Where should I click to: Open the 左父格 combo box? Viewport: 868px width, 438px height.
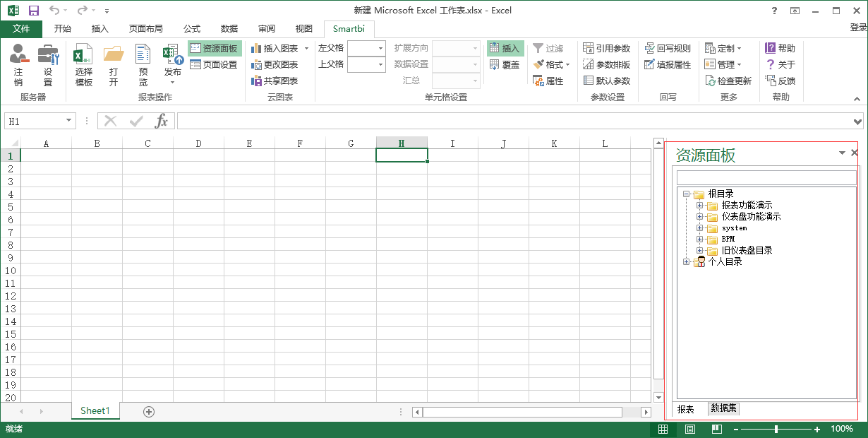[x=367, y=48]
